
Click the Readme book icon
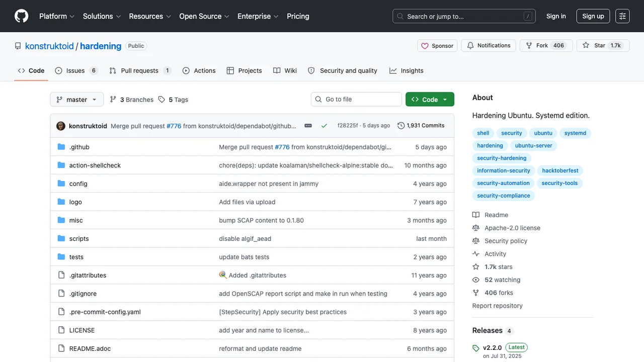pos(476,215)
